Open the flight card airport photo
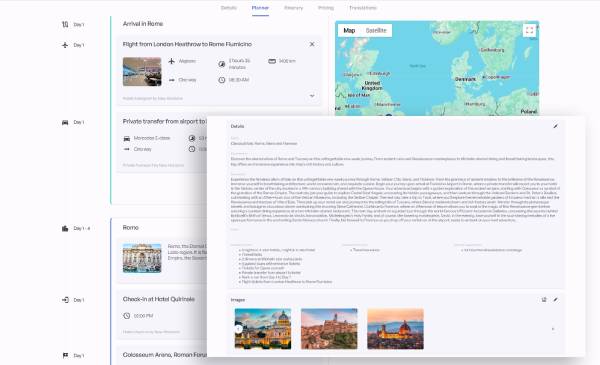The height and width of the screenshot is (365, 600). 142,72
